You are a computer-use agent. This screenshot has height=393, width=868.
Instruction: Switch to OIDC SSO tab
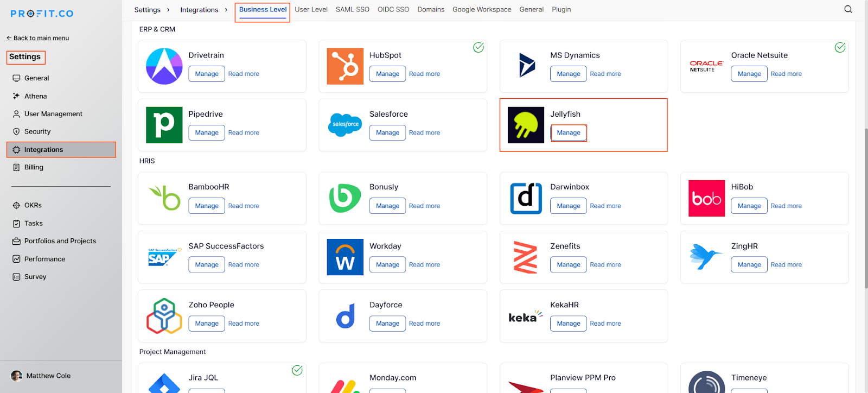click(x=393, y=10)
